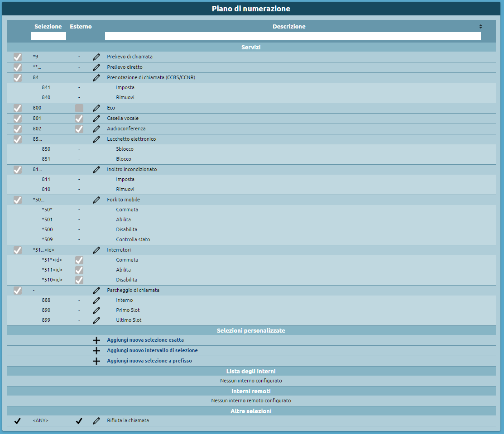504x434 pixels.
Task: Click Nessun interno remoto configurato text
Action: tap(251, 401)
